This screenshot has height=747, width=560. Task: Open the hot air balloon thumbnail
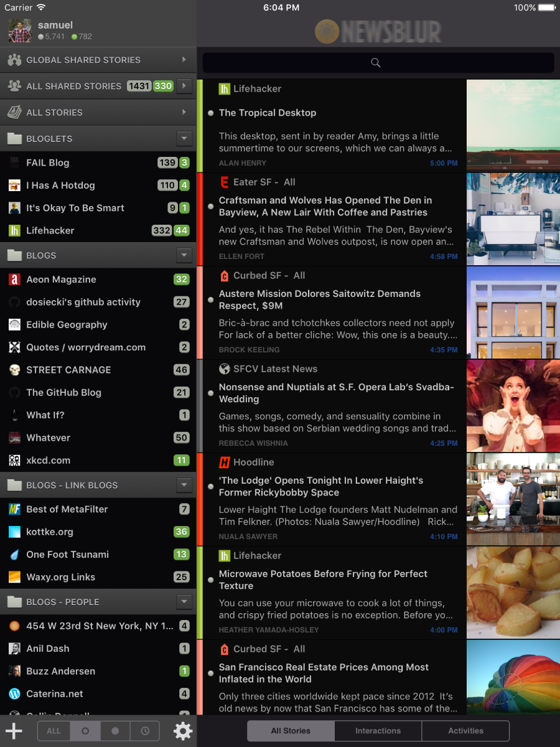(513, 677)
